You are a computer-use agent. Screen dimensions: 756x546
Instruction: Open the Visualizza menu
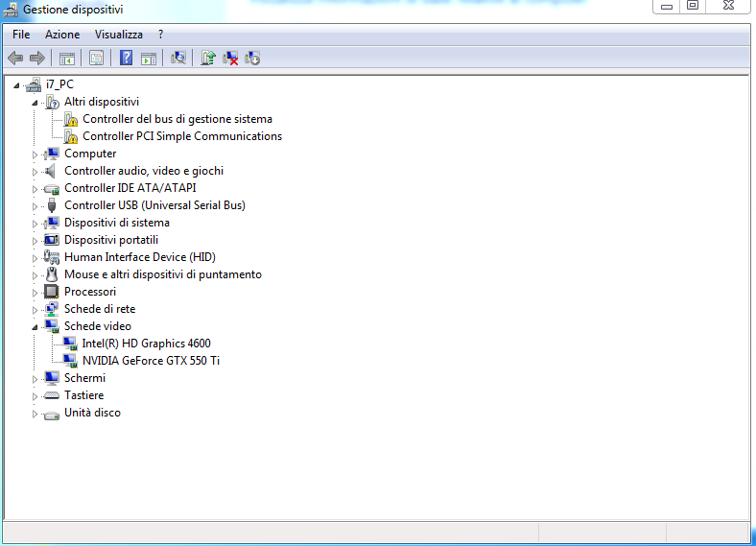click(x=118, y=35)
